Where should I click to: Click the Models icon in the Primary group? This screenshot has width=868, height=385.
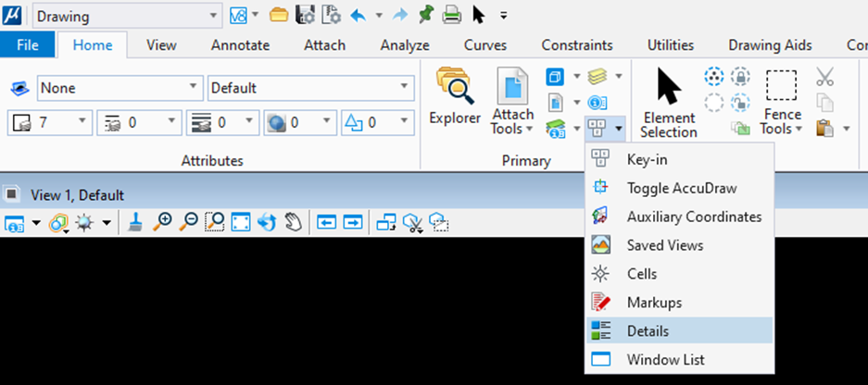pyautogui.click(x=555, y=76)
